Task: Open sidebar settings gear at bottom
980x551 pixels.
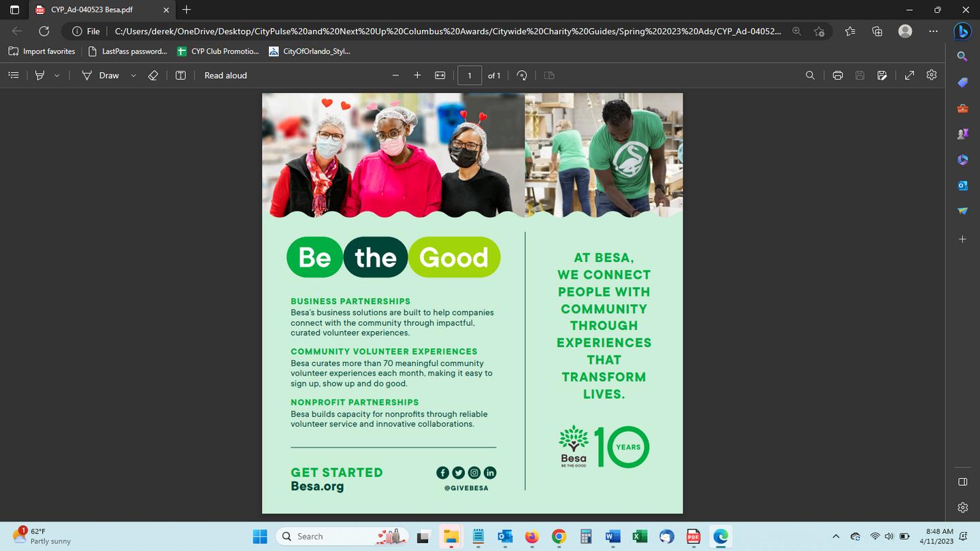Action: (x=962, y=507)
